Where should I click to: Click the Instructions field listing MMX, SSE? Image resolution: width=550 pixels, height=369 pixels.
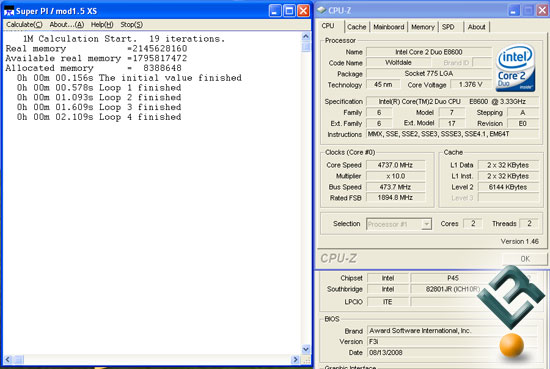pos(452,134)
